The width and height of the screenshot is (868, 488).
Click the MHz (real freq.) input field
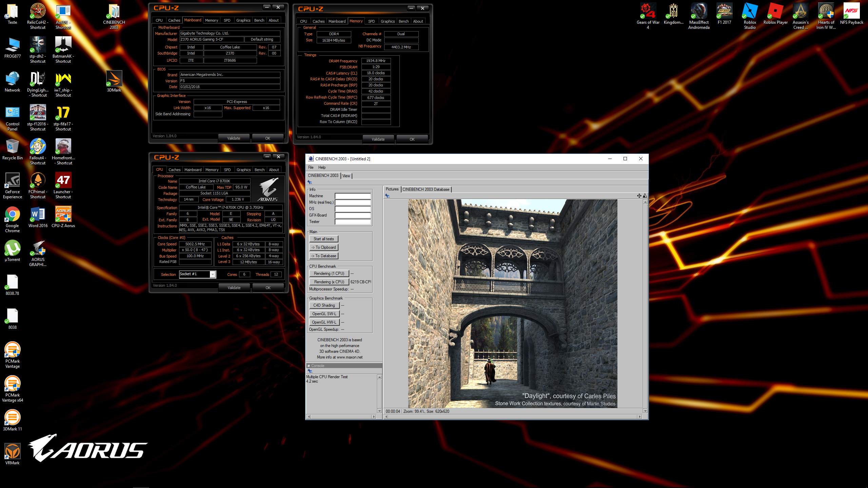coord(353,202)
